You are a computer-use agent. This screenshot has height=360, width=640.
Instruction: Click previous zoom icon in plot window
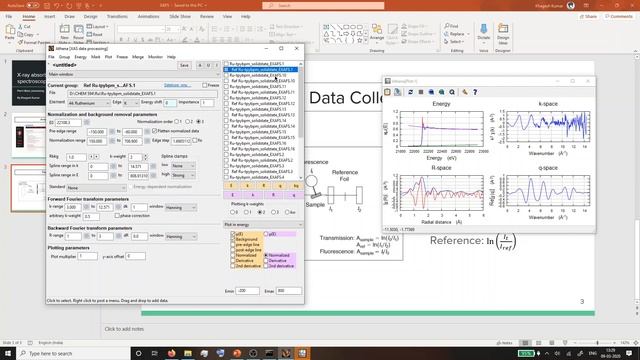[431, 92]
